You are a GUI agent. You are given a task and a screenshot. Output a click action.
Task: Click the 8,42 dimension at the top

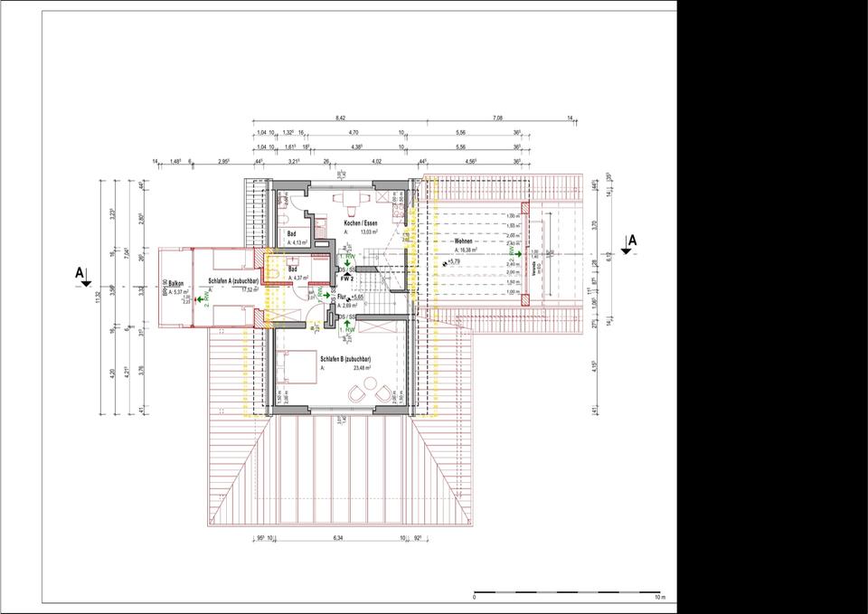340,118
